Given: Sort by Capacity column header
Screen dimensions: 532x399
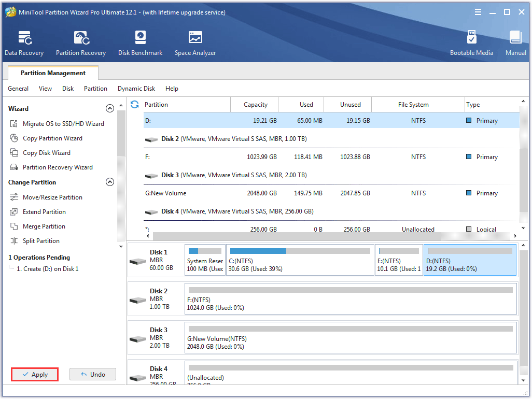Looking at the screenshot, I should point(255,104).
